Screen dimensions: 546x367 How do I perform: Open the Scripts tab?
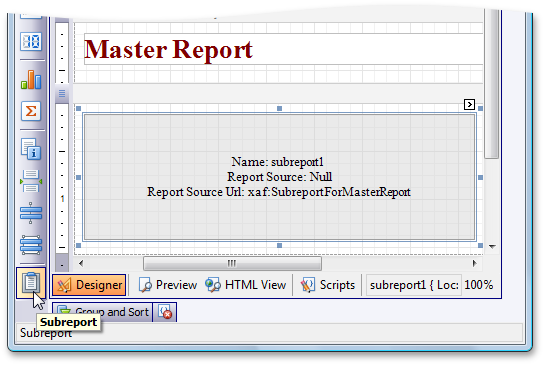coord(328,285)
